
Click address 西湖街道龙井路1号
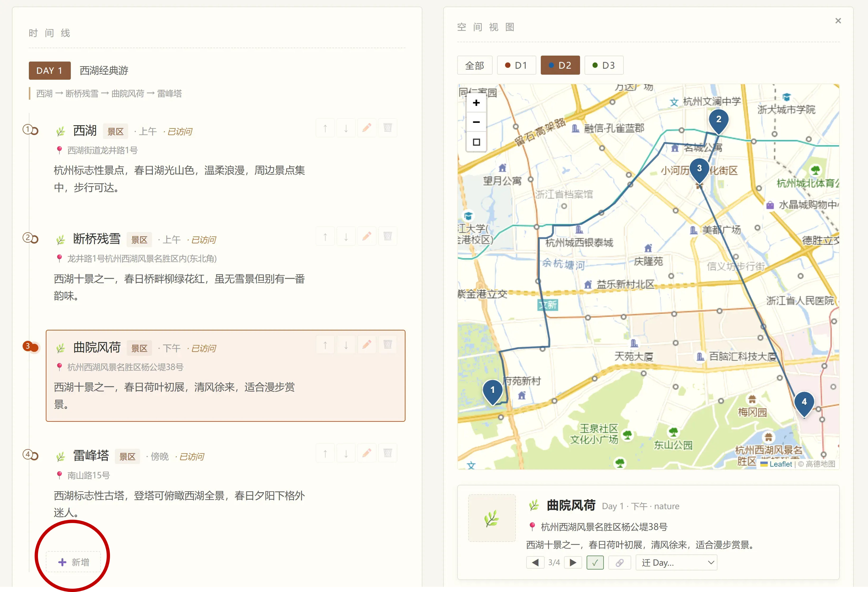(x=102, y=151)
